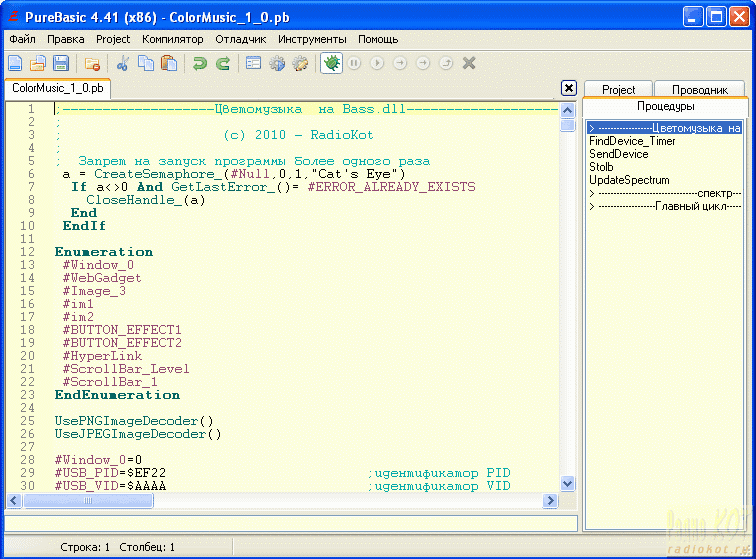Select the Цветомузыка marker in the procedures list
This screenshot has width=756, height=559.
tap(664, 128)
